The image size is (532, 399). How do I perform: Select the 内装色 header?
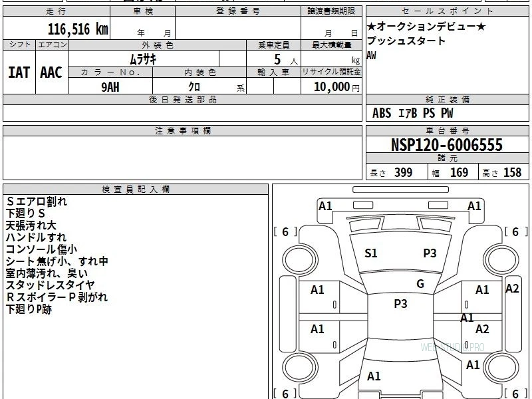(200, 72)
